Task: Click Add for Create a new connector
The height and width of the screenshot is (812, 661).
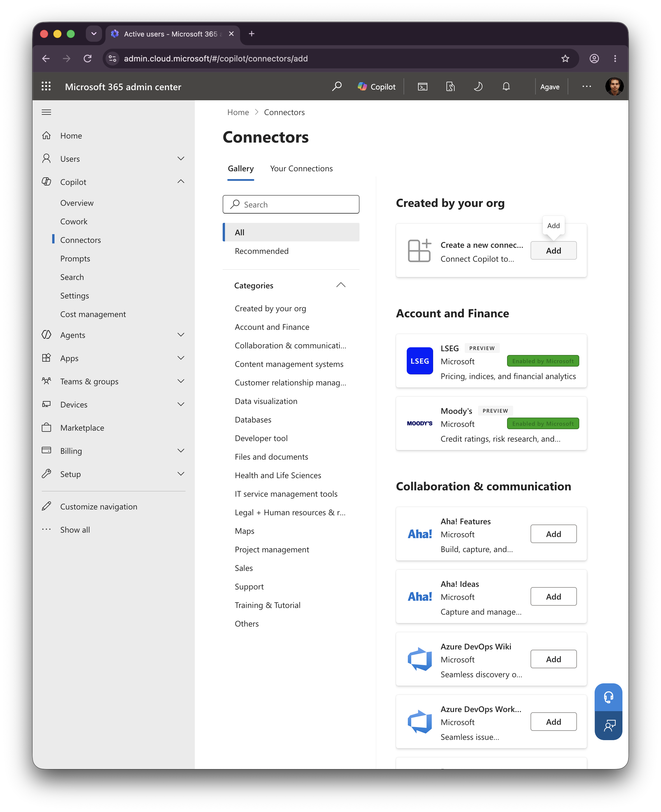Action: 553,250
